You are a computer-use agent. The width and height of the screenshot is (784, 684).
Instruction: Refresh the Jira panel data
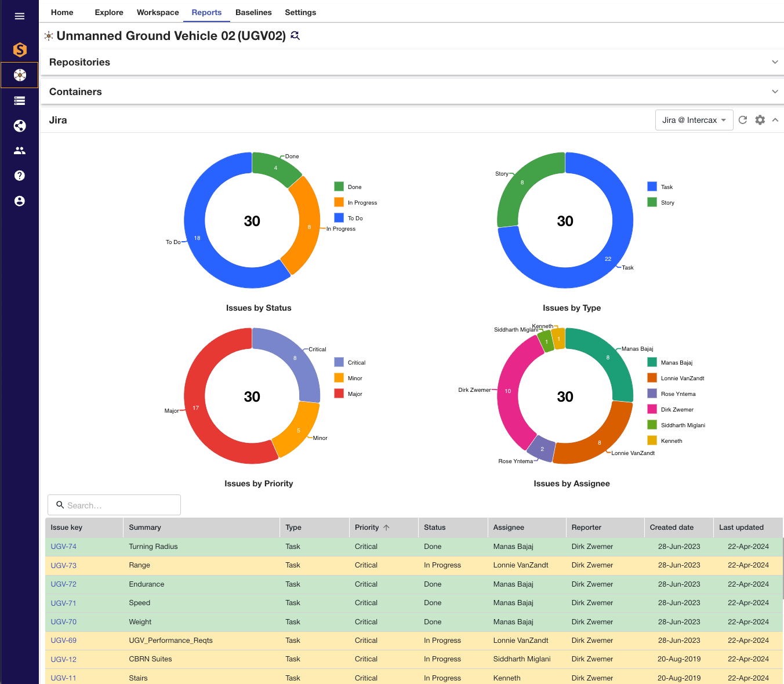click(743, 120)
